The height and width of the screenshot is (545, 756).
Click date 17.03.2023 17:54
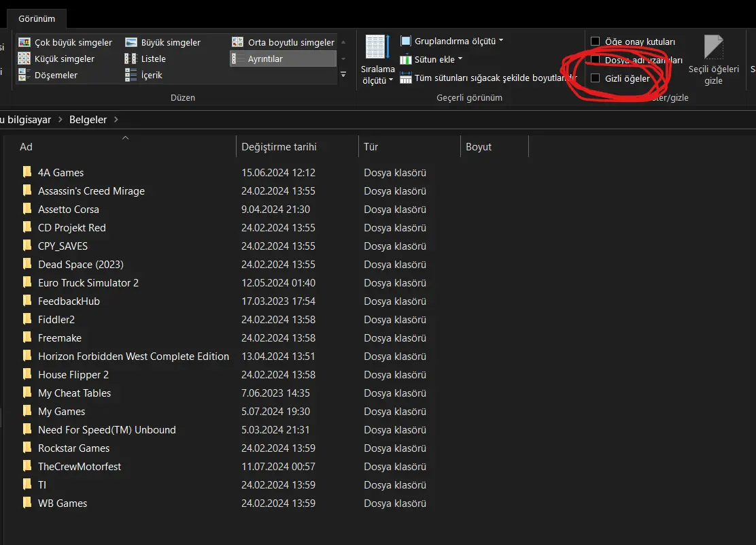pyautogui.click(x=278, y=301)
